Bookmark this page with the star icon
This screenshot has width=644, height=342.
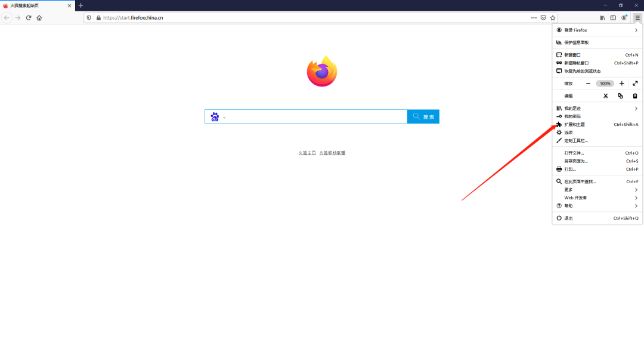[553, 18]
